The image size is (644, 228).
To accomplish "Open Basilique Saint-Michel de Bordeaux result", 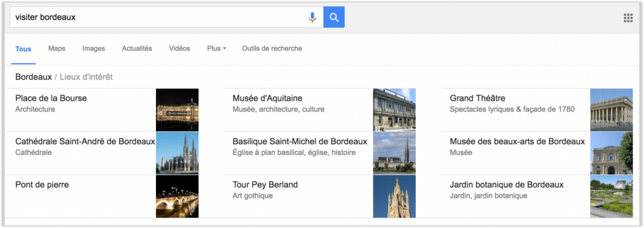I will pos(300,142).
